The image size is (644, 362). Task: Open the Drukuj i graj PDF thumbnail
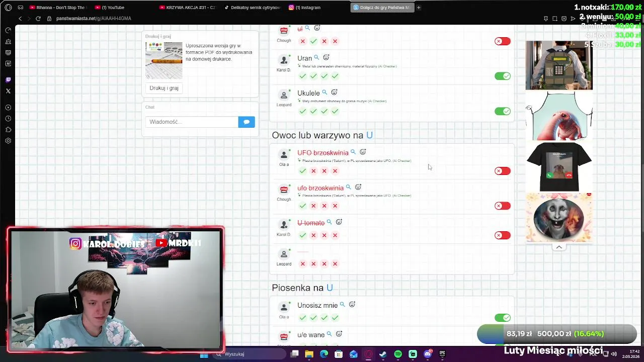pyautogui.click(x=164, y=60)
